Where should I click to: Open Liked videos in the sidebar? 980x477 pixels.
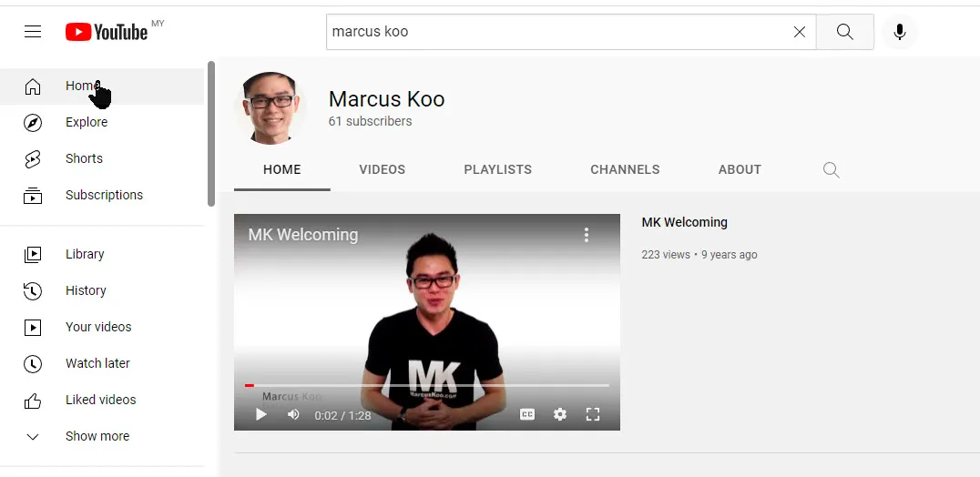[x=102, y=400]
